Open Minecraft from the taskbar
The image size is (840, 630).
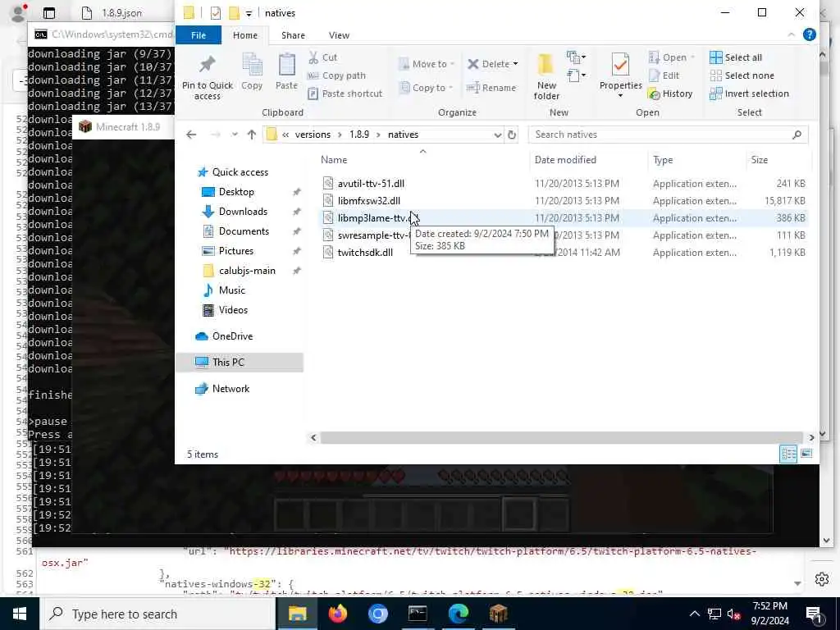[498, 614]
